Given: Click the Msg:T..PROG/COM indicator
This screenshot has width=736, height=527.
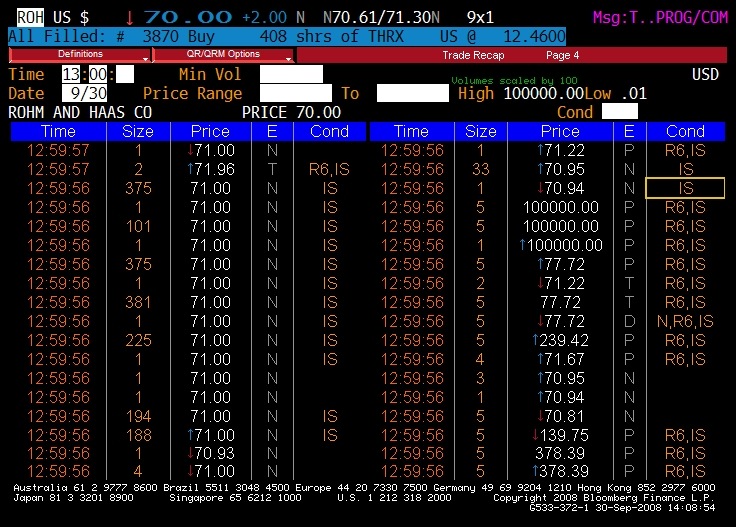Looking at the screenshot, I should 661,17.
